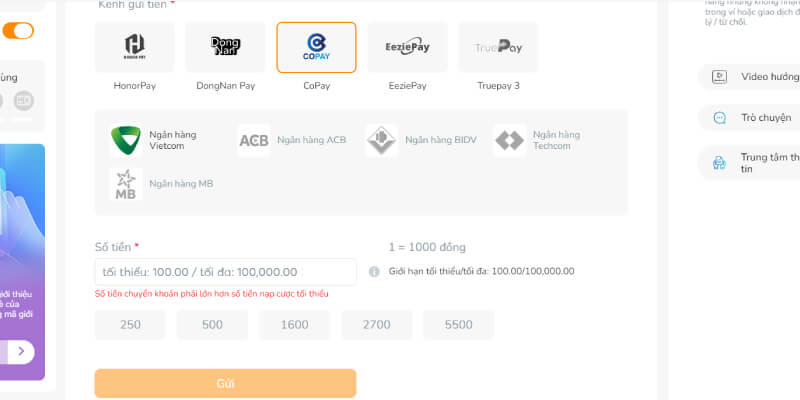Click the red minimum-amount error message
The image size is (800, 400).
212,294
